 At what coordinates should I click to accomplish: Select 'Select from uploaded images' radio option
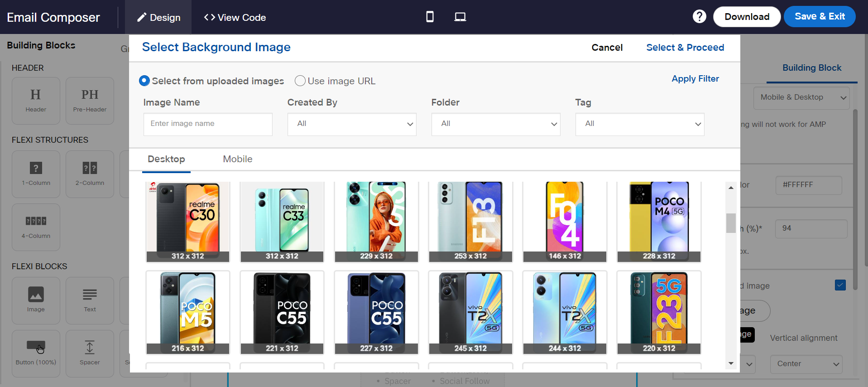pyautogui.click(x=144, y=81)
